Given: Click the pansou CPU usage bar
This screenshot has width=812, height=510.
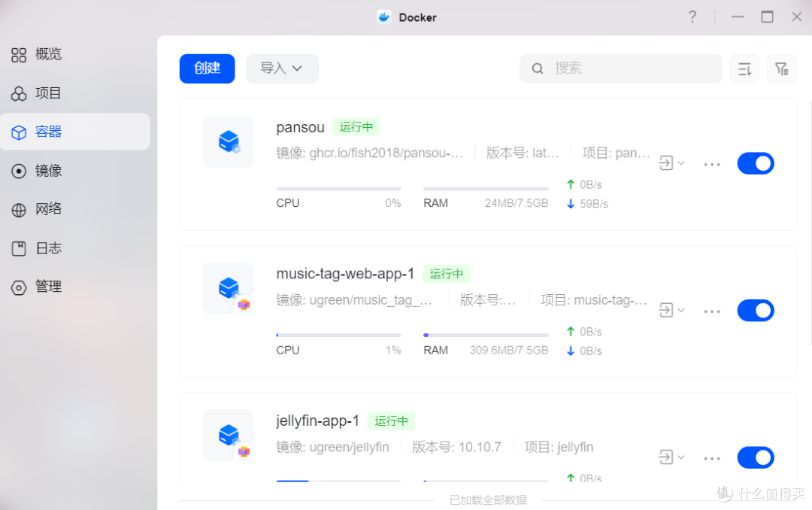Looking at the screenshot, I should (x=338, y=189).
